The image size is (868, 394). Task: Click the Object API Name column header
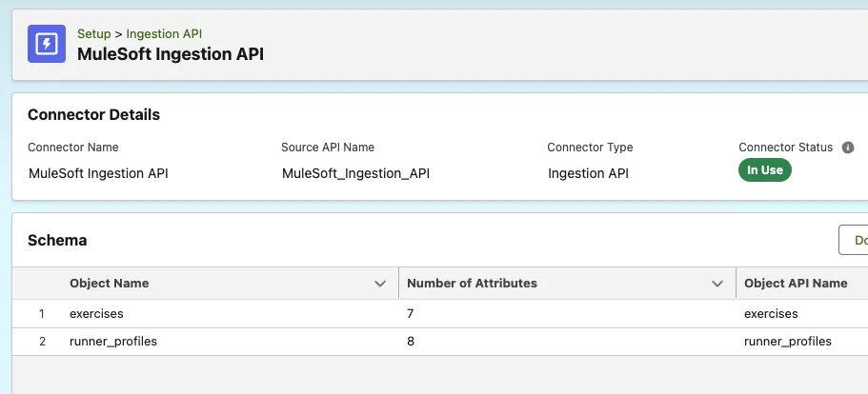point(796,283)
